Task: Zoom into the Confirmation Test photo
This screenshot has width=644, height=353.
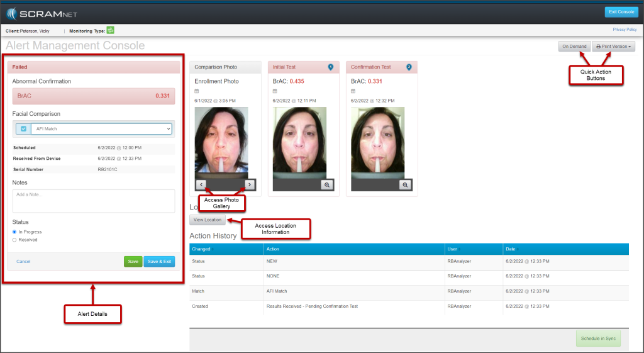Action: 406,184
